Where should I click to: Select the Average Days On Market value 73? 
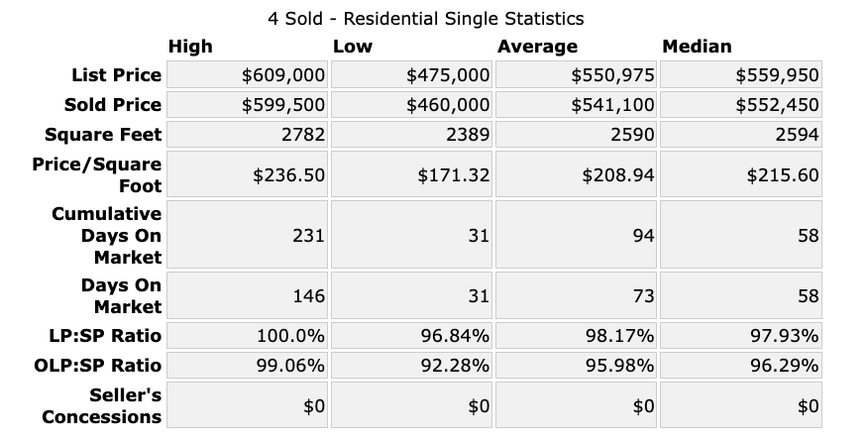click(642, 296)
